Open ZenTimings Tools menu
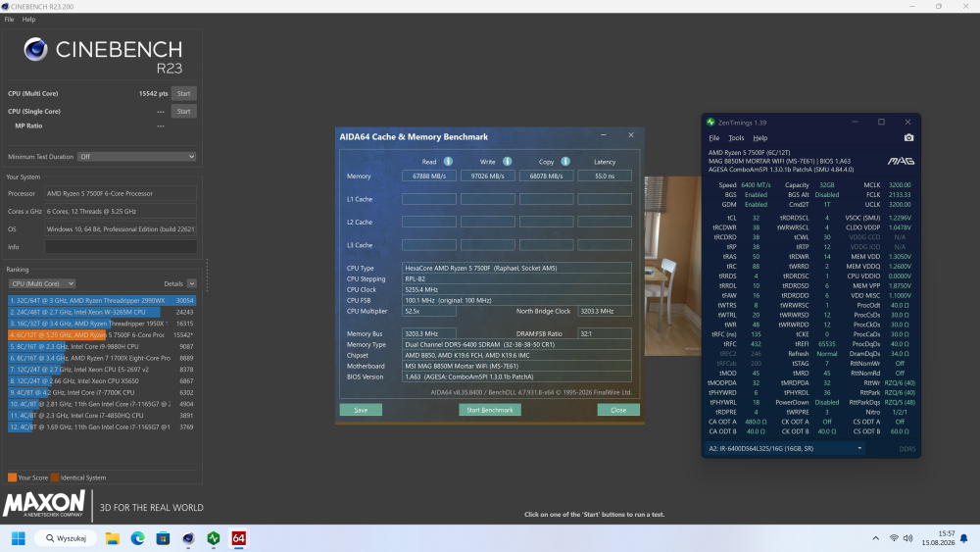Viewport: 980px width, 552px height. [736, 138]
